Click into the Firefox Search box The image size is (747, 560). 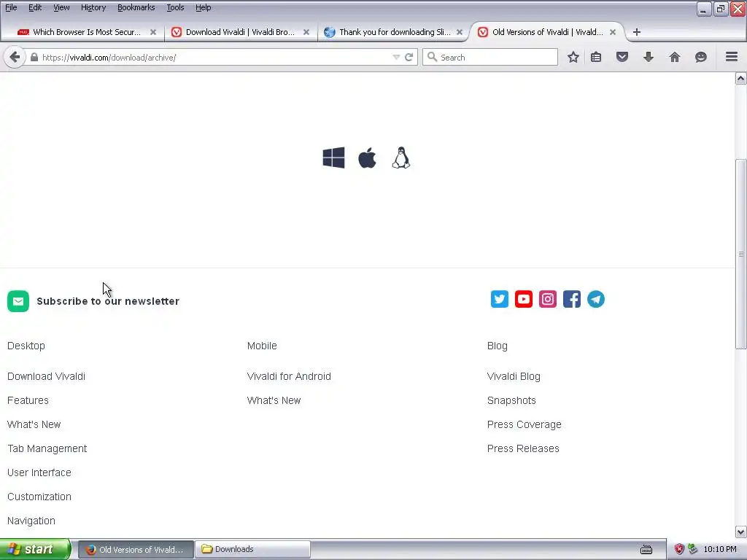pyautogui.click(x=489, y=57)
